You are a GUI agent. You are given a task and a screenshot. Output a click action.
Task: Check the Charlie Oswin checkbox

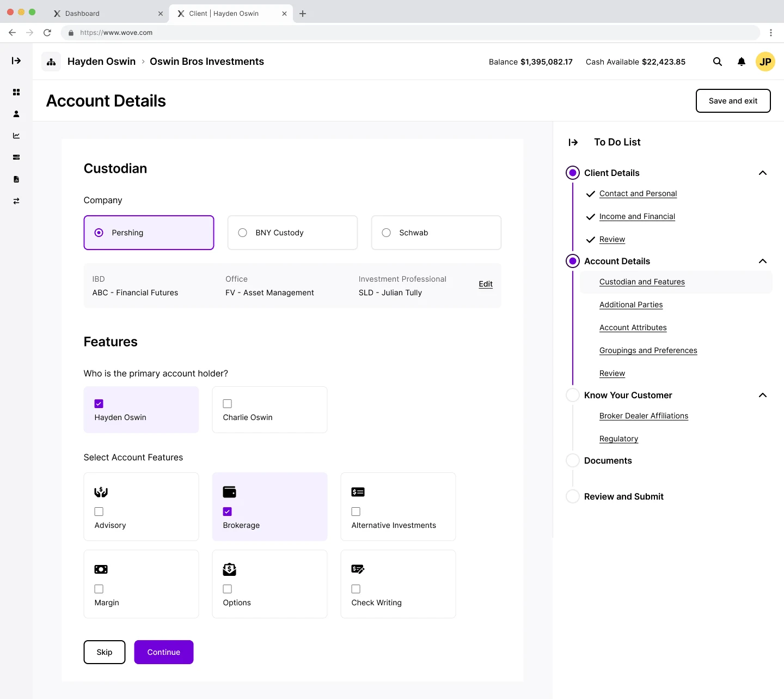pyautogui.click(x=228, y=404)
